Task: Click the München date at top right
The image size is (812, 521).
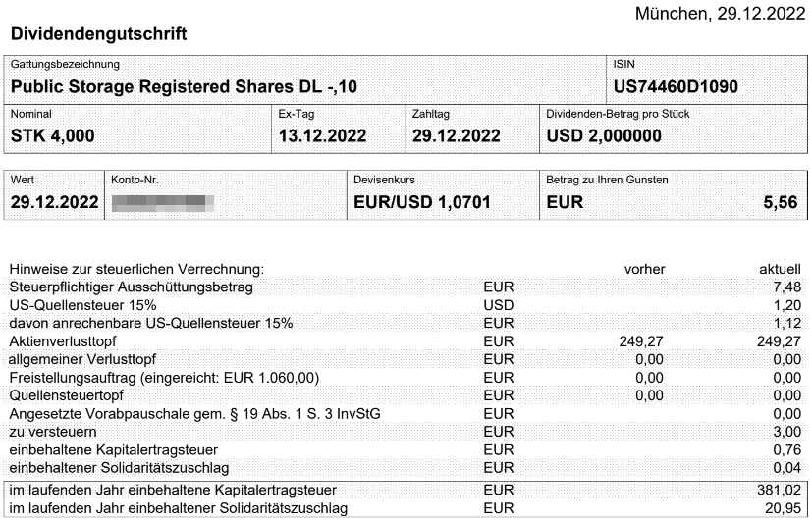Action: tap(721, 14)
